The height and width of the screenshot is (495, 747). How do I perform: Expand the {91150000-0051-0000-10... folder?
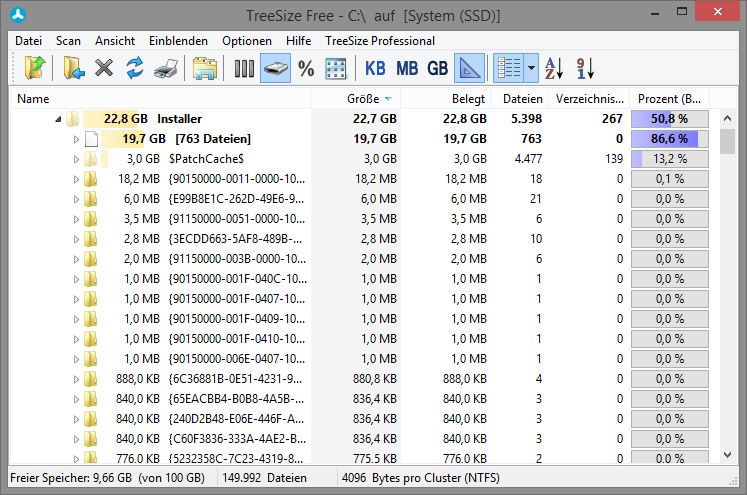click(76, 219)
